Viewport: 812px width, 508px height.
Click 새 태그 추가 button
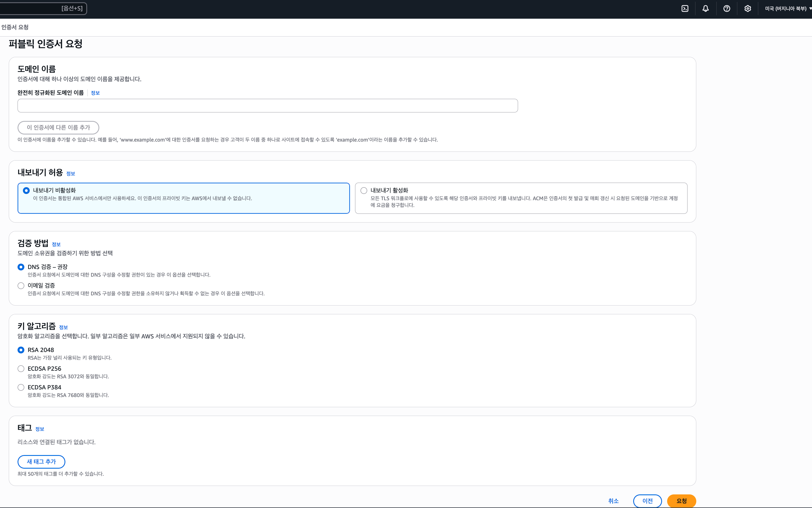pyautogui.click(x=41, y=462)
